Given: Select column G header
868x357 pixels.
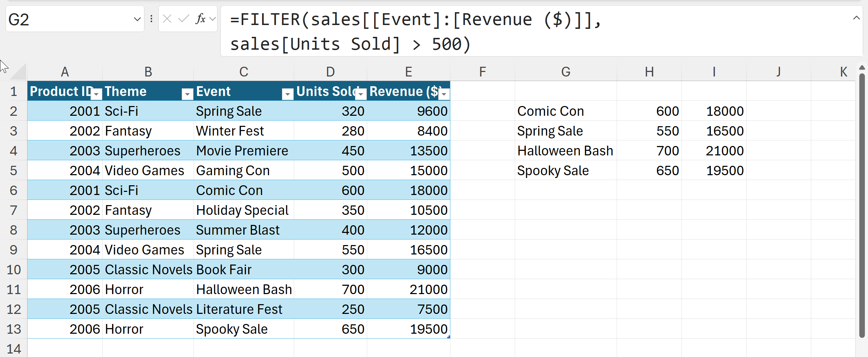Looking at the screenshot, I should pos(566,72).
